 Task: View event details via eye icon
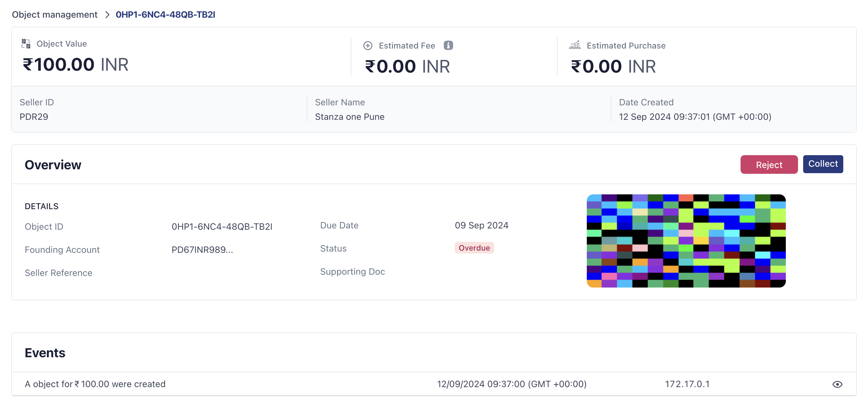[x=837, y=384]
